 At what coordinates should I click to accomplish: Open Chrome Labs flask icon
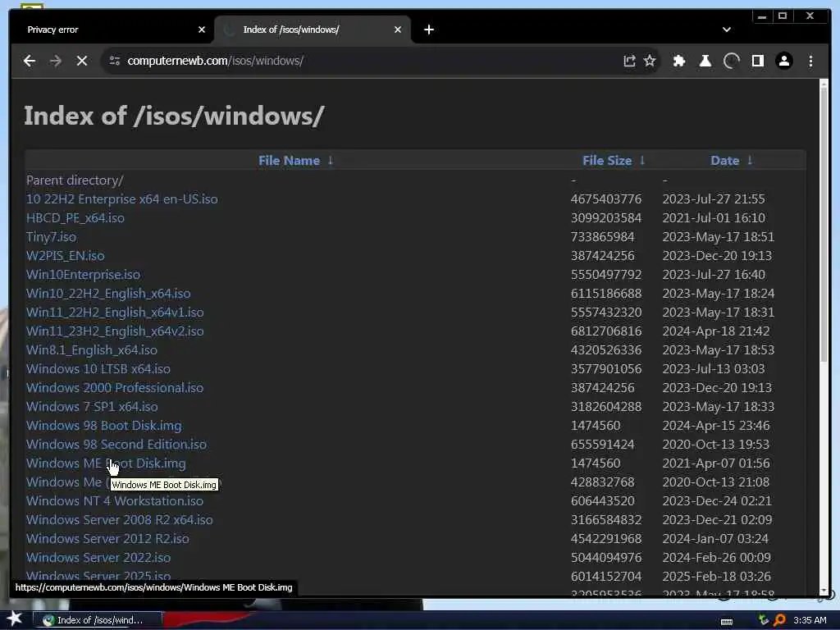coord(705,61)
